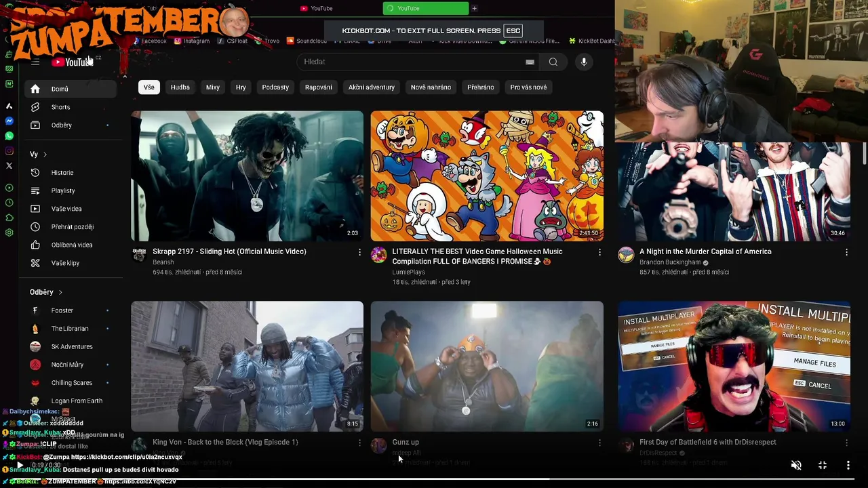Open The Librarian subscription channel

(71, 329)
